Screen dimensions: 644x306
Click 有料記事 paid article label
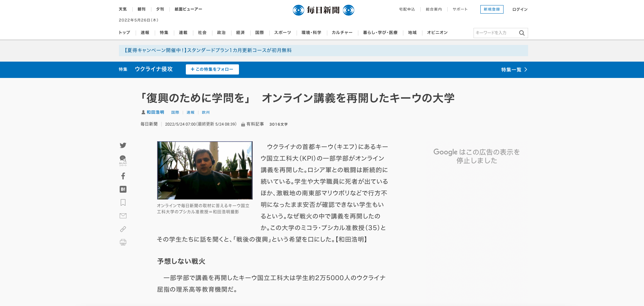pyautogui.click(x=253, y=124)
